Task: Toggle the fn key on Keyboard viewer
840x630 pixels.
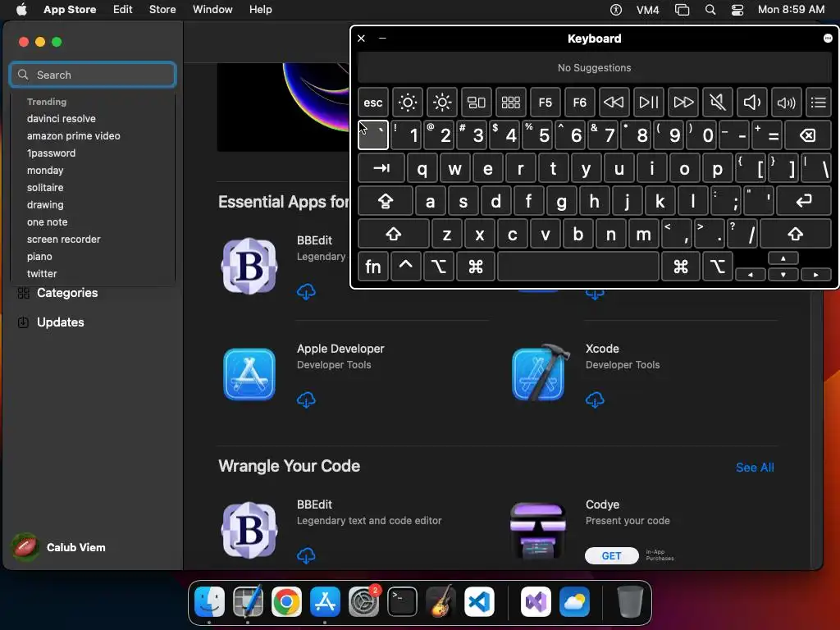Action: 373,267
